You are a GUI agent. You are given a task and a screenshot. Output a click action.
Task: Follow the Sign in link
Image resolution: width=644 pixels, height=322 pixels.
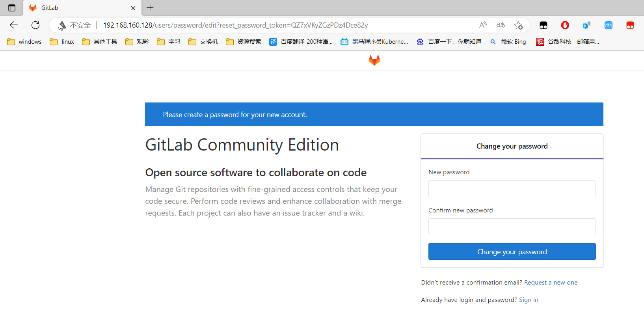(x=529, y=300)
